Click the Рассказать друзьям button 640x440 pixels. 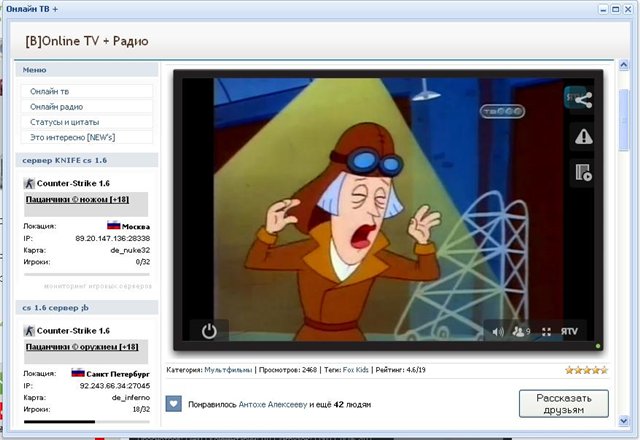pyautogui.click(x=564, y=404)
